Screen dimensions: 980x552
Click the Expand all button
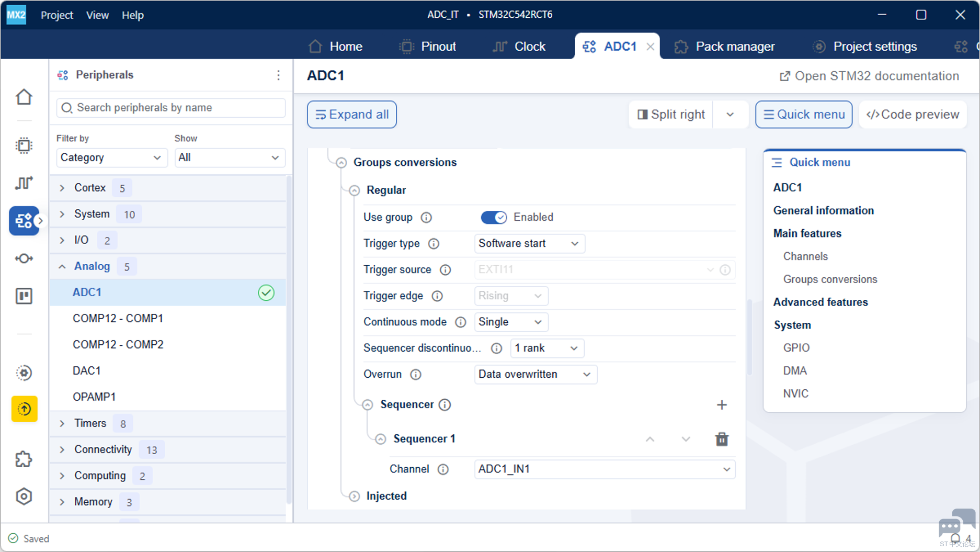[x=352, y=115]
